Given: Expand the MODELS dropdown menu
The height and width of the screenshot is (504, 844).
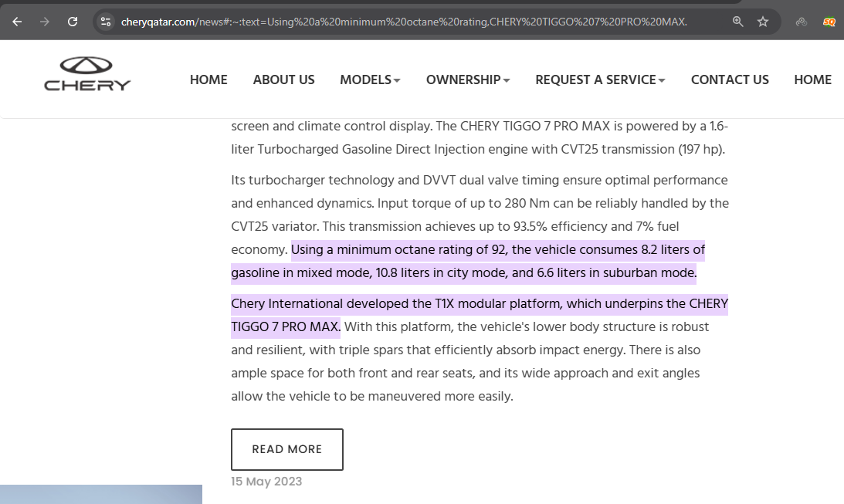Looking at the screenshot, I should coord(371,79).
